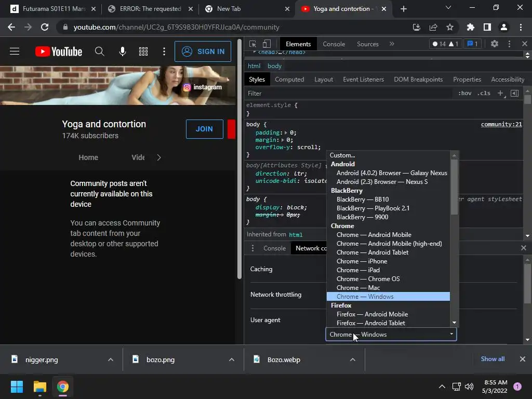Click the YouTube voice search microphone icon

coord(123,51)
